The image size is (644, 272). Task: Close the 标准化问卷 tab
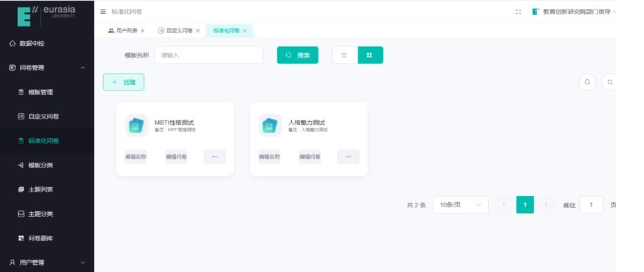(245, 31)
